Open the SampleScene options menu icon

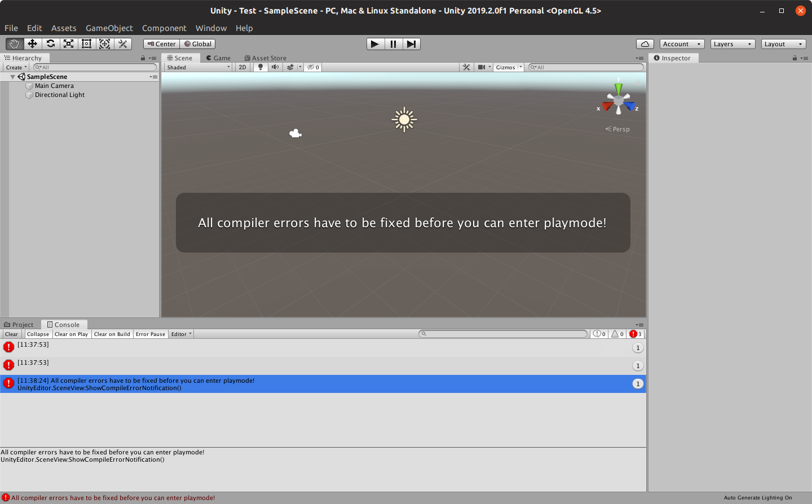153,77
